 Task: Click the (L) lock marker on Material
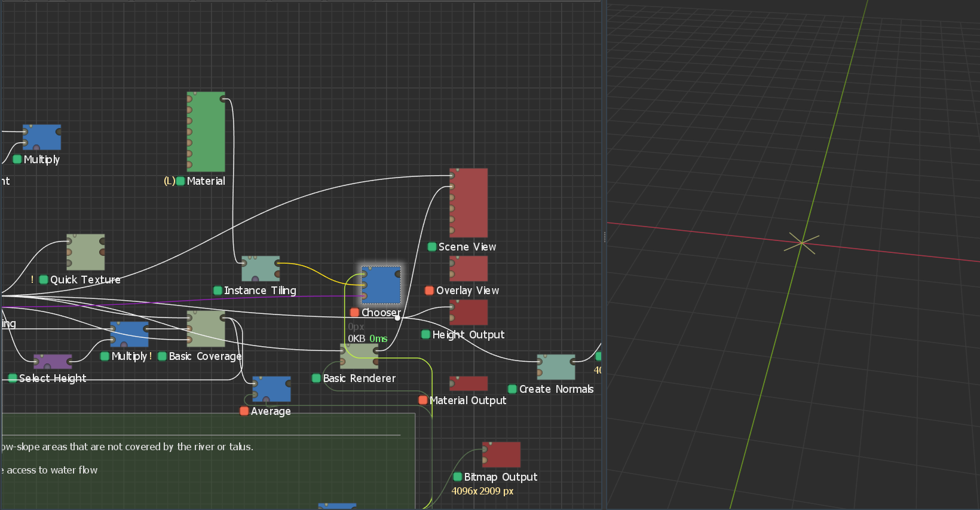(x=169, y=181)
